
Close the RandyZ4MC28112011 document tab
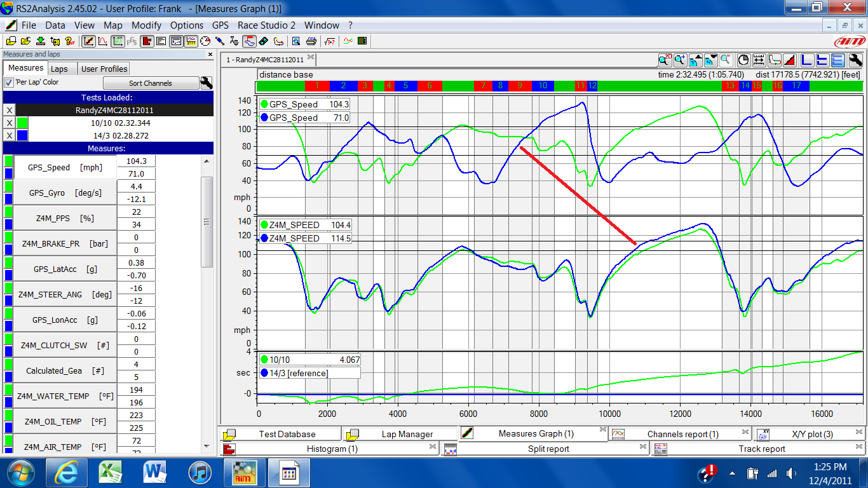(311, 58)
